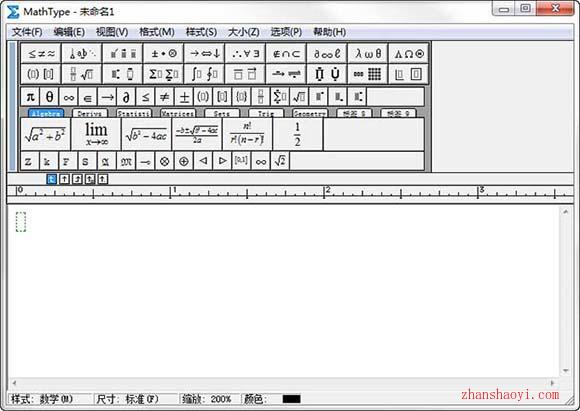Insert the square root of 2
Image resolution: width=580 pixels, height=411 pixels.
[x=280, y=161]
